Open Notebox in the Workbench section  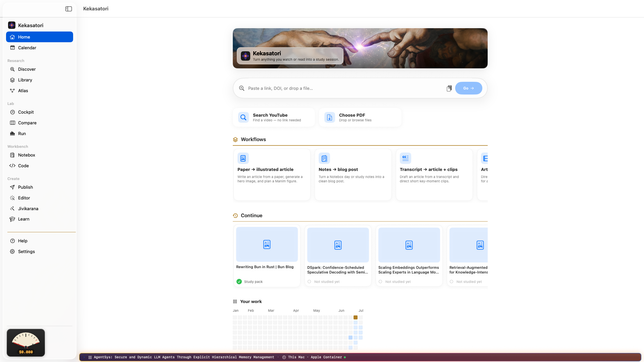click(x=40, y=155)
